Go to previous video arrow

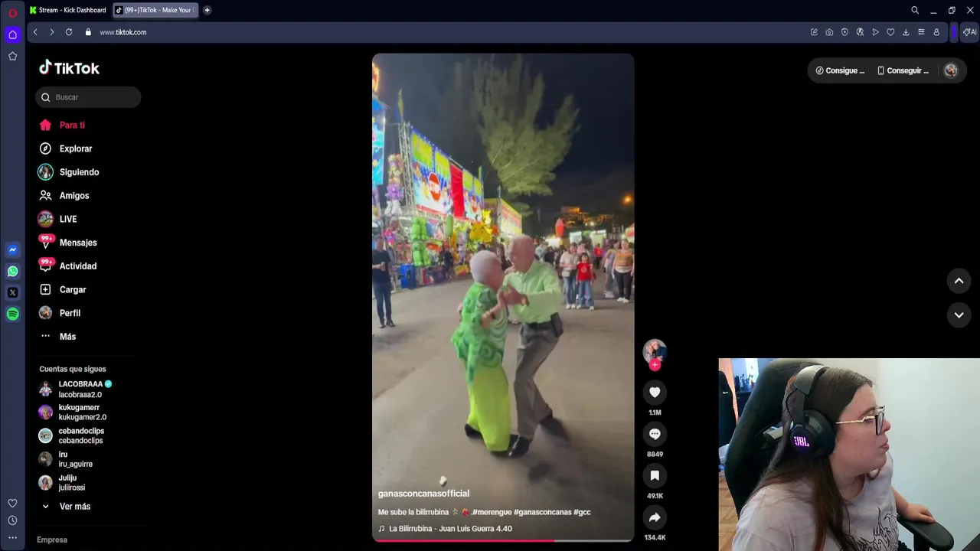click(959, 281)
